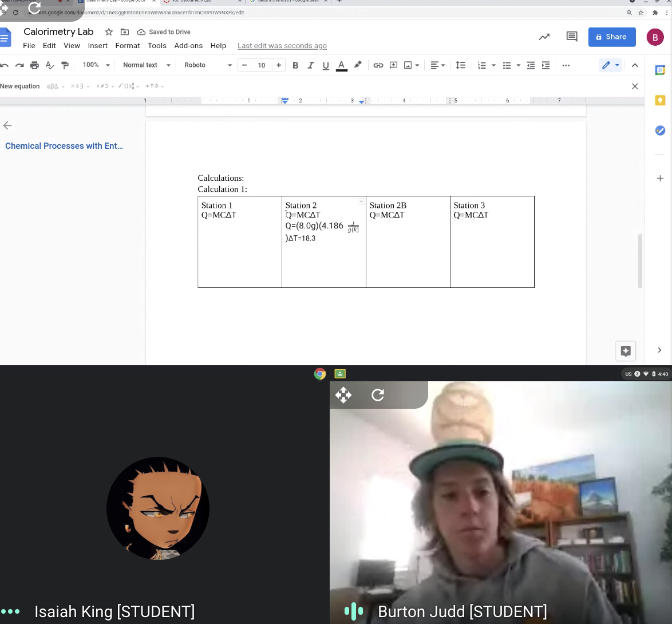Image resolution: width=672 pixels, height=624 pixels.
Task: Click Saved to Drive status
Action: click(x=164, y=31)
